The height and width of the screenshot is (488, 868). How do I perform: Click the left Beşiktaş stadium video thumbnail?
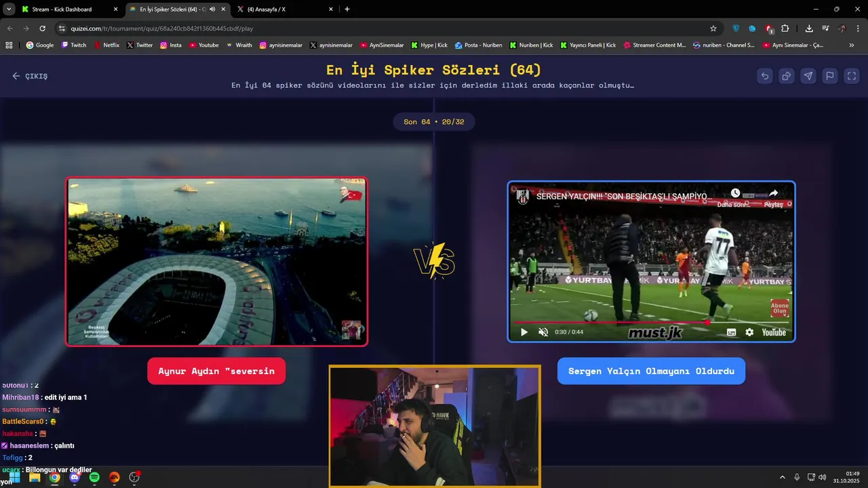(216, 262)
